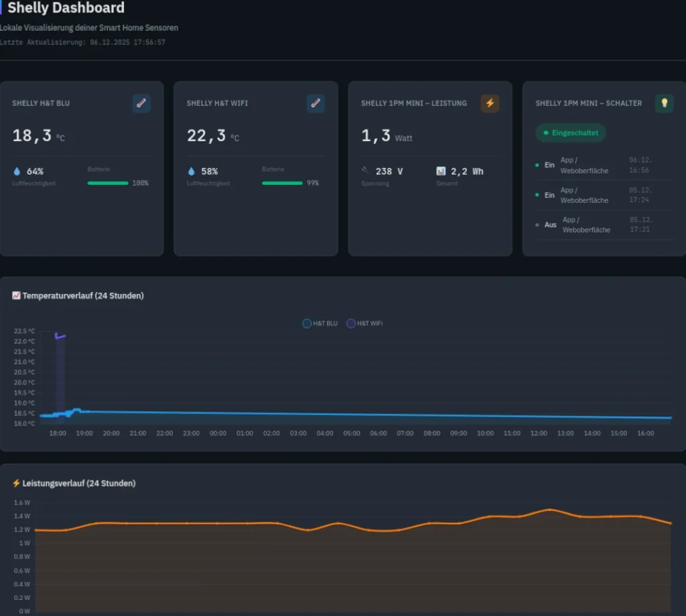Select the thermometer icon on Shelly H&T WiFi card
Screen dimensions: 686x616
[x=315, y=104]
